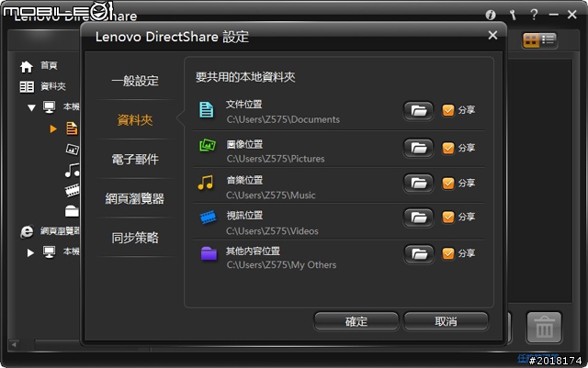Click the C:\Users\Z575\My Others path text
Image resolution: width=588 pixels, height=368 pixels.
pyautogui.click(x=281, y=265)
